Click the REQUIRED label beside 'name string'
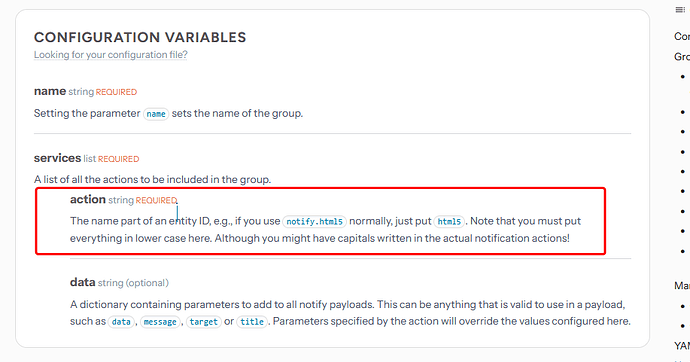The height and width of the screenshot is (362, 690). pyautogui.click(x=116, y=92)
